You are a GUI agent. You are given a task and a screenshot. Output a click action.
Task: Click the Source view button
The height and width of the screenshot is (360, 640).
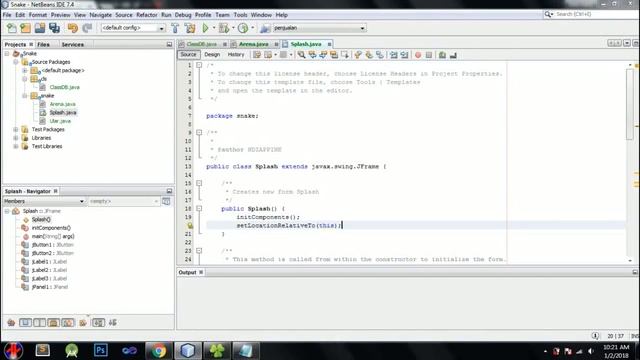pyautogui.click(x=188, y=55)
